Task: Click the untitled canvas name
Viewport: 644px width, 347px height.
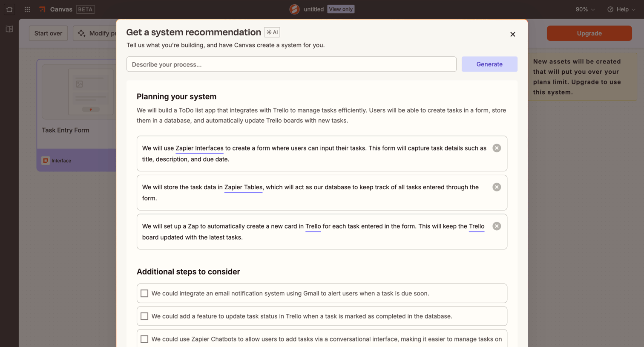Action: click(x=313, y=9)
